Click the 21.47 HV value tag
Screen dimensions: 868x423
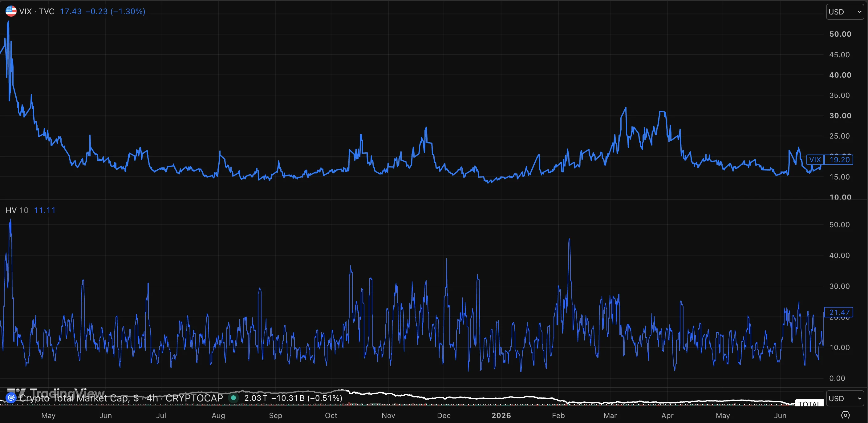[x=839, y=312]
